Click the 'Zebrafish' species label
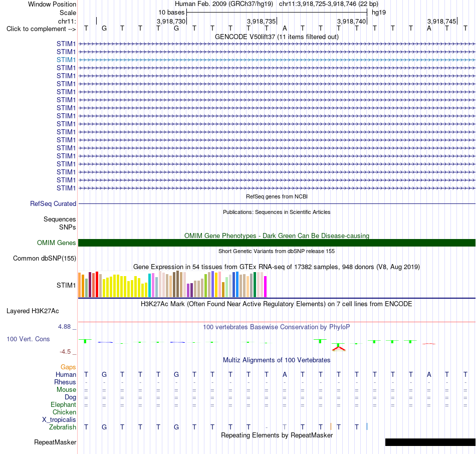Screen dimensions: 476x454 pos(63,427)
